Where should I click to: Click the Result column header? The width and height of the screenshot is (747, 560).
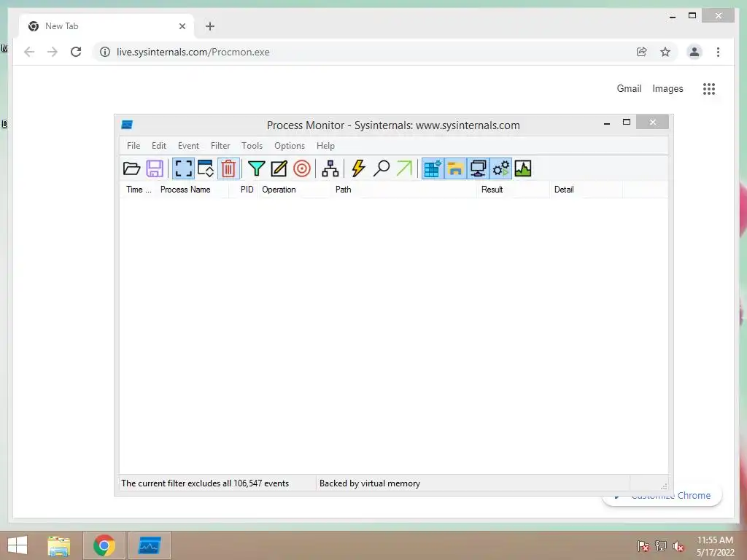pyautogui.click(x=514, y=190)
